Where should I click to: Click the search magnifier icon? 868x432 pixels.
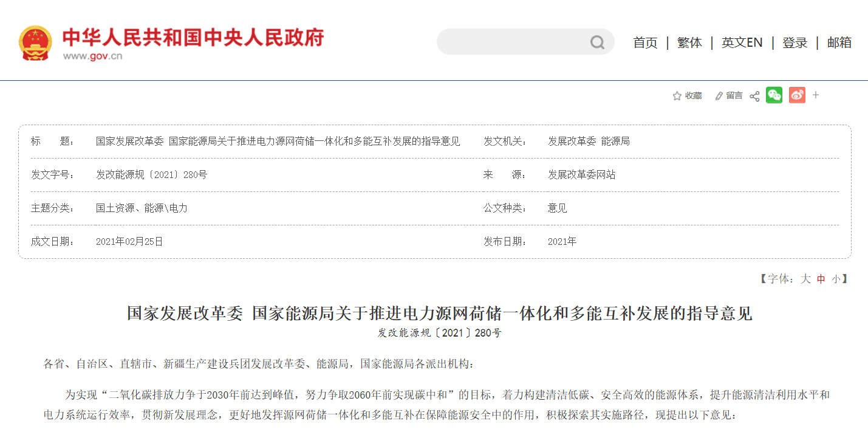(x=597, y=42)
